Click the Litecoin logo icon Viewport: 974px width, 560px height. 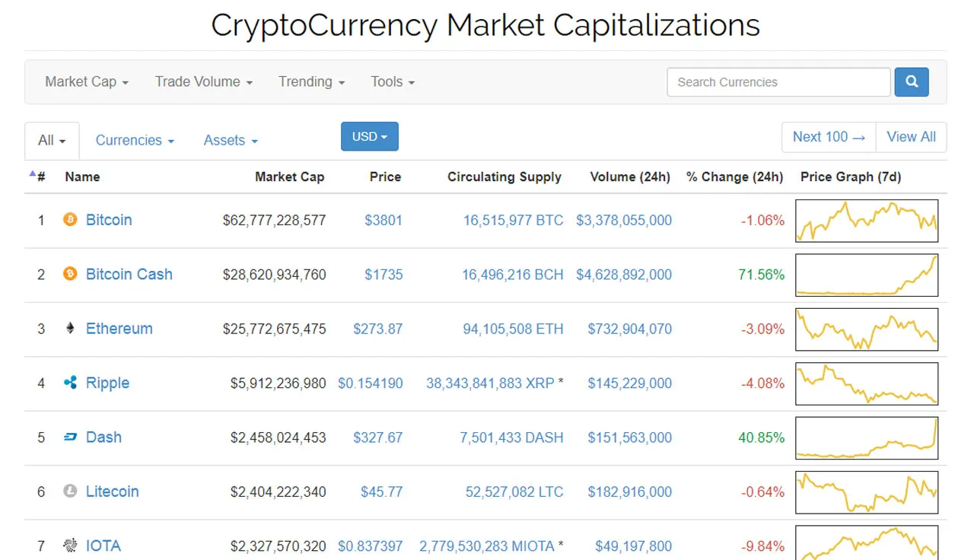[x=70, y=492]
